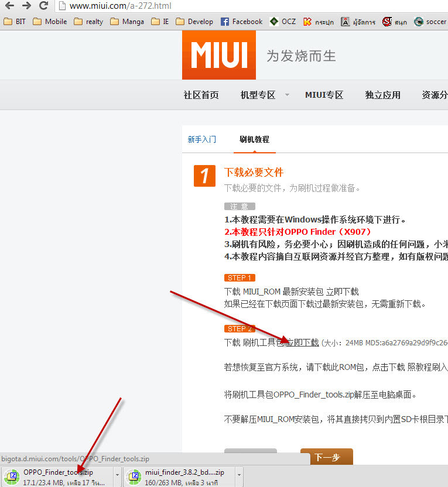
Task: Open MIUI专区 navigation item
Action: [324, 95]
